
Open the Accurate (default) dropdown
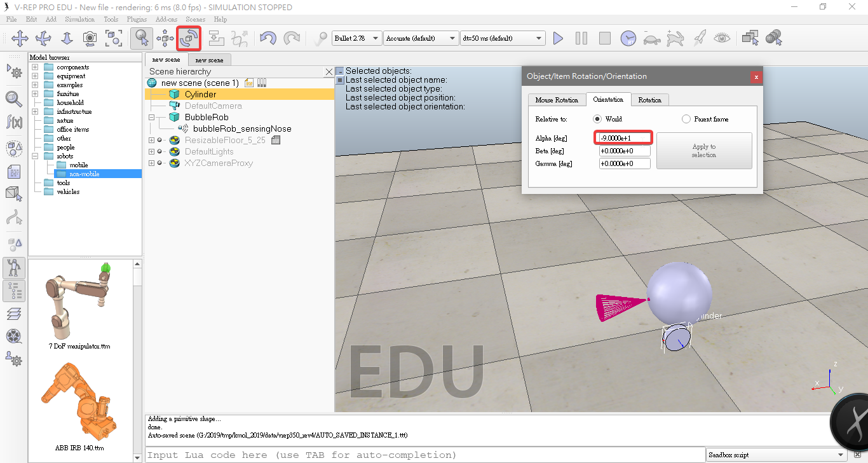(x=421, y=38)
